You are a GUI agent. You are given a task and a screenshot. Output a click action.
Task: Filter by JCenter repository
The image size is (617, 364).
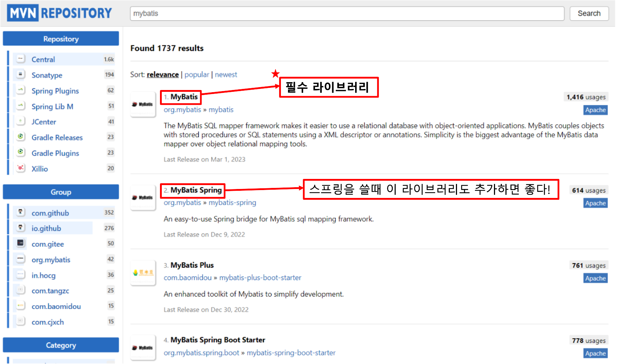pyautogui.click(x=44, y=122)
